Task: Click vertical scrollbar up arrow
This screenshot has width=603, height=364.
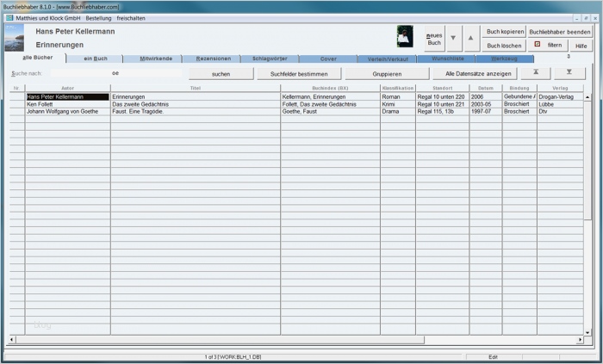Action: [x=587, y=97]
